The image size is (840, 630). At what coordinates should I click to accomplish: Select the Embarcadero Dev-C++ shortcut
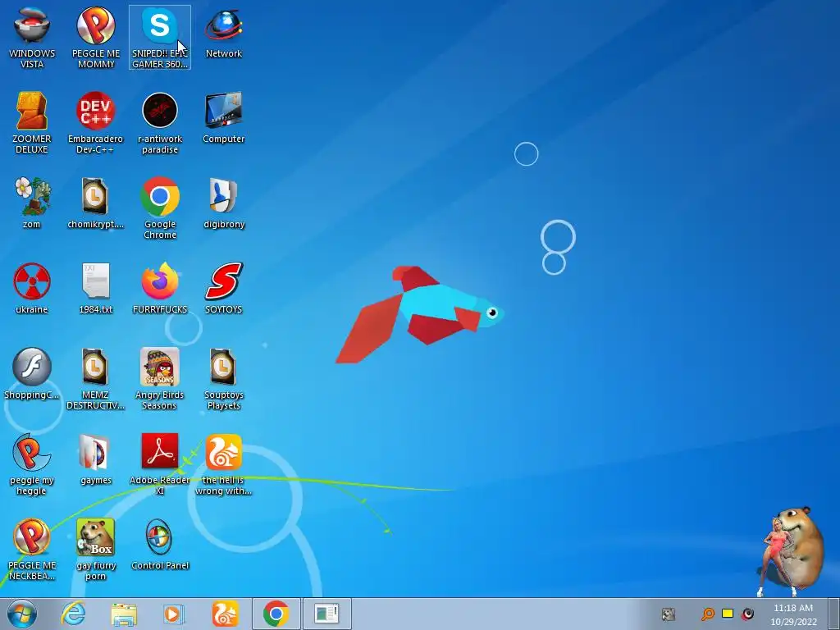[x=95, y=123]
